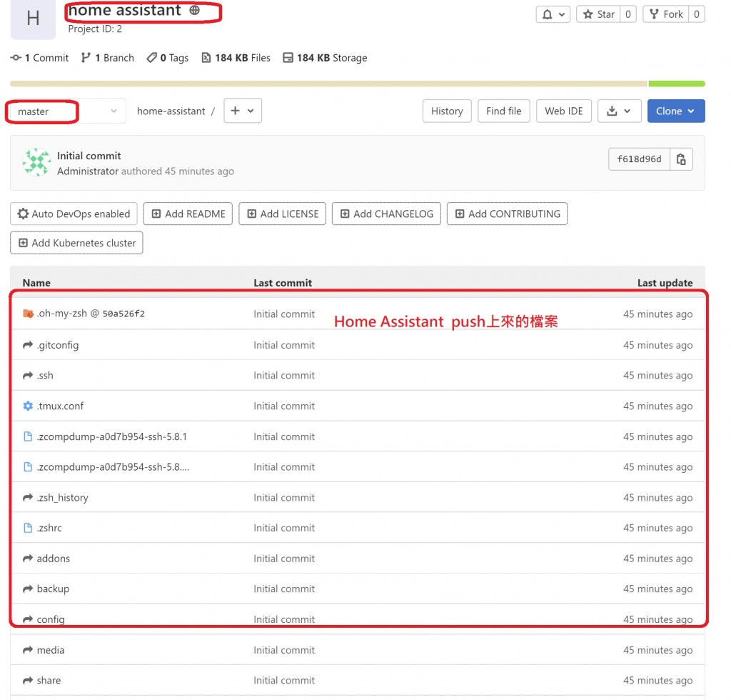Open the truncated .zcompdump-a0d7b954-ssh-5.8.... file
This screenshot has width=731, height=700.
(x=114, y=467)
